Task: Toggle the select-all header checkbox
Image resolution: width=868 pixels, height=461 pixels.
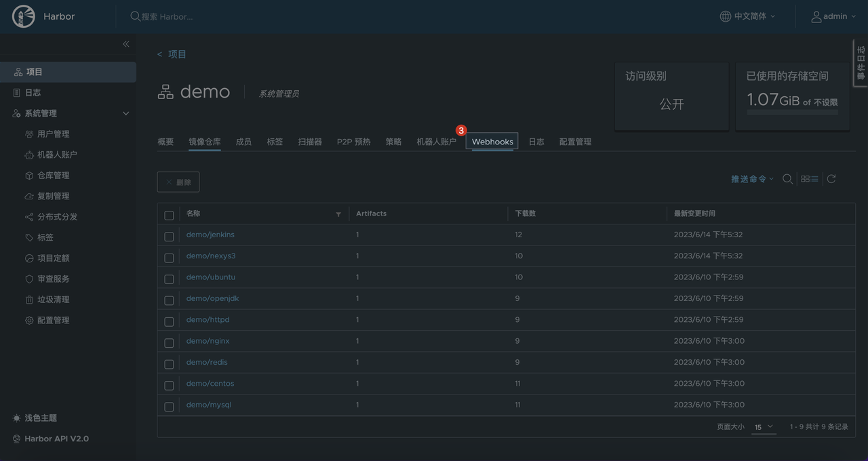Action: click(x=169, y=216)
